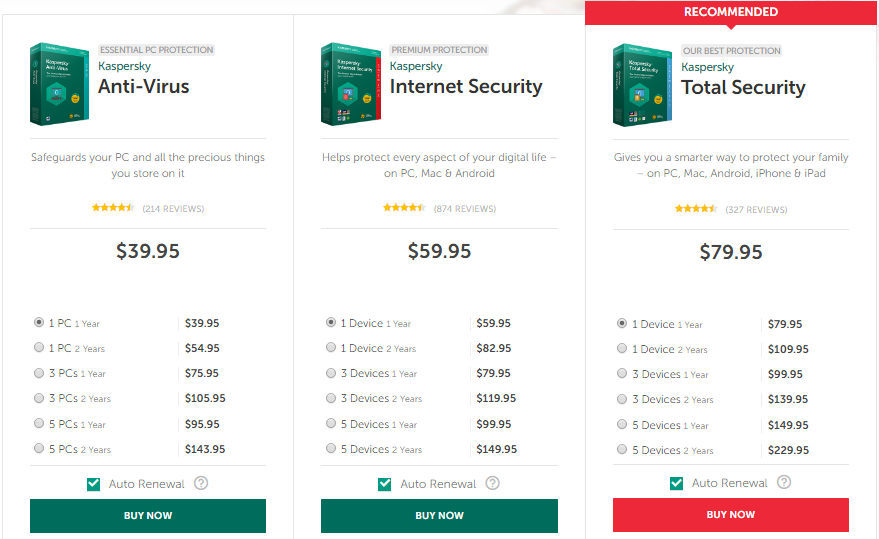879x539 pixels.
Task: Select 3 PCs 1 Year Anti-Virus option
Action: point(39,373)
